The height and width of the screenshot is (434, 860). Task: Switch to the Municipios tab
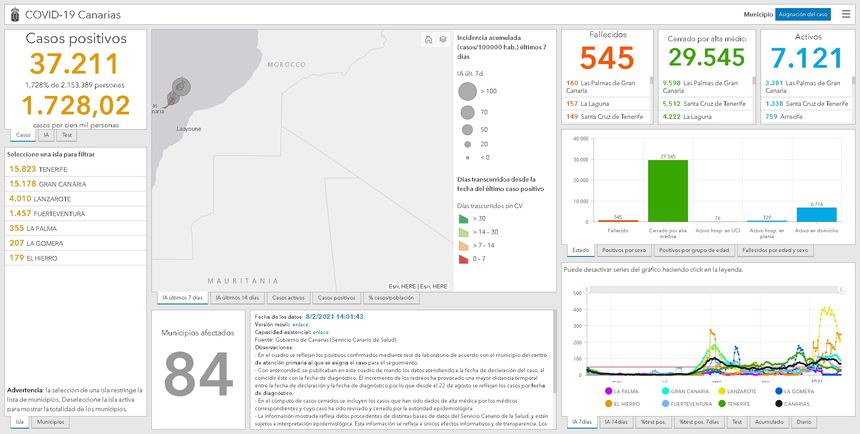[51, 423]
